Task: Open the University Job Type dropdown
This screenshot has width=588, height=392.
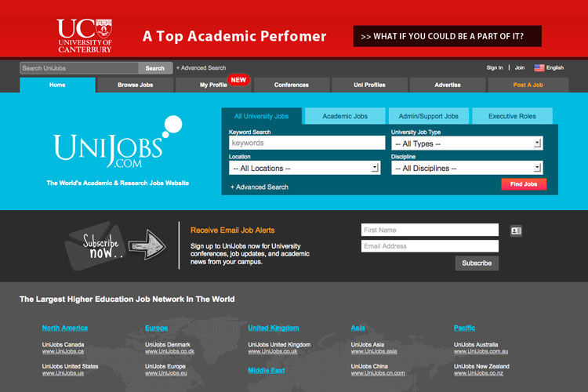Action: 466,143
